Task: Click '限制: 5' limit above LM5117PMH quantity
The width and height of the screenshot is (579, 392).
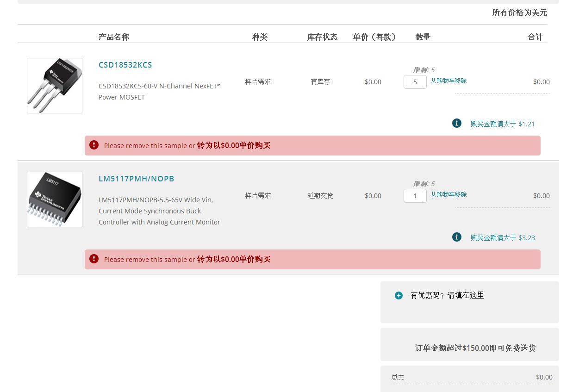Action: pyautogui.click(x=424, y=184)
